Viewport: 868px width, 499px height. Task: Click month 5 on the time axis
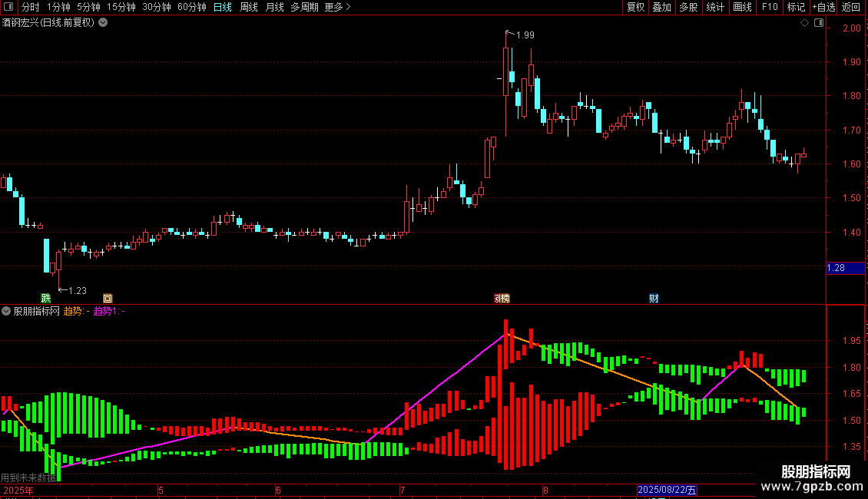161,490
